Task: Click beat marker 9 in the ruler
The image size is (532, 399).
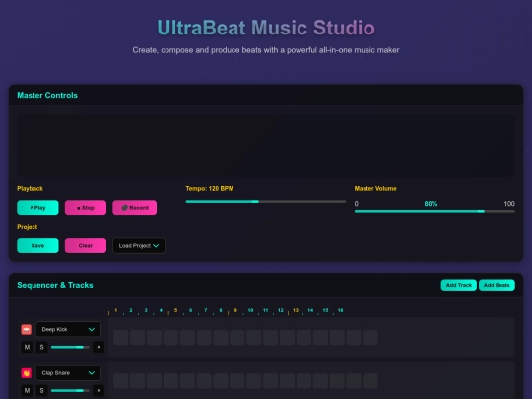Action: tap(235, 310)
